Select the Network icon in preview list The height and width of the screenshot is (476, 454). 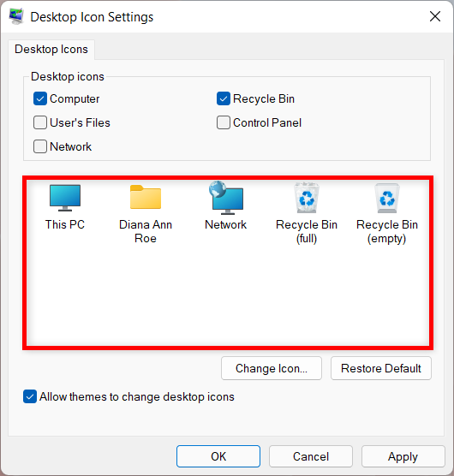(226, 198)
